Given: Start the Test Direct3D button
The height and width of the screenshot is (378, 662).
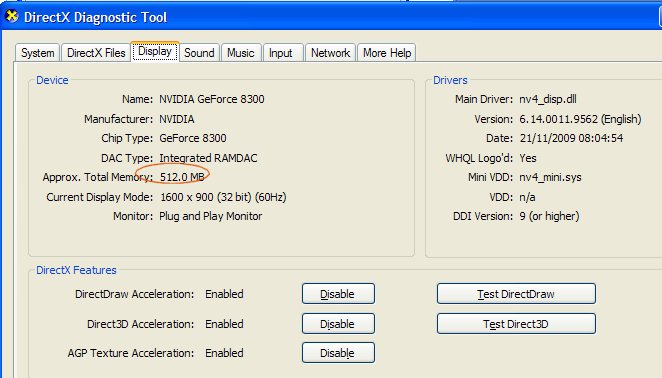Looking at the screenshot, I should click(516, 324).
